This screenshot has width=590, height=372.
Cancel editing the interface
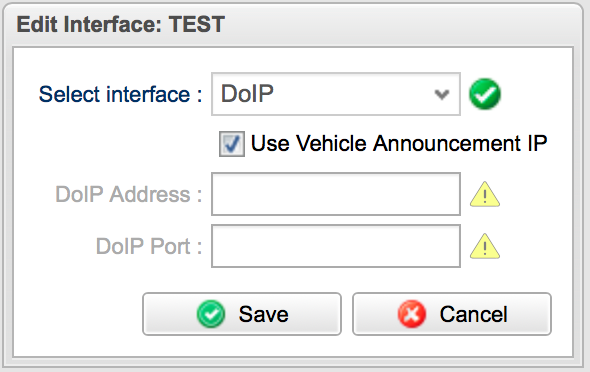coord(452,314)
